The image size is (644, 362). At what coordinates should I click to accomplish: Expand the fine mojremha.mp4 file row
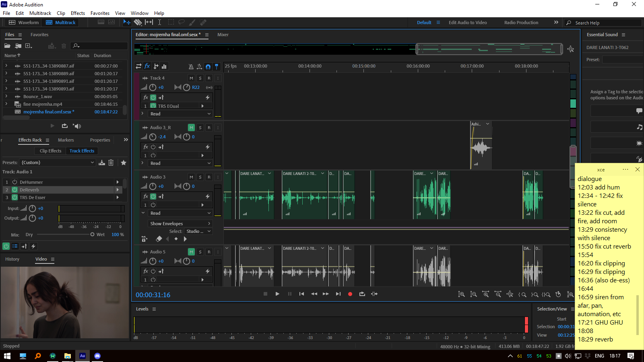[x=6, y=104]
